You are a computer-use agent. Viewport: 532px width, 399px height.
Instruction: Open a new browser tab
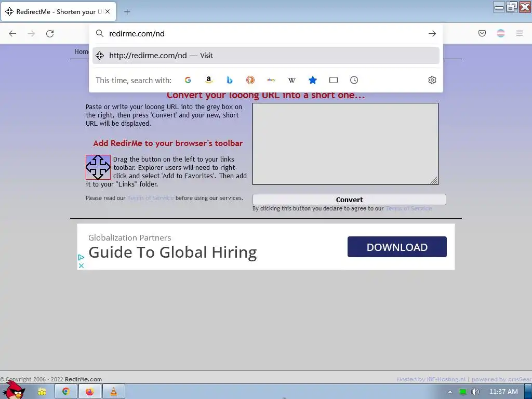127,12
